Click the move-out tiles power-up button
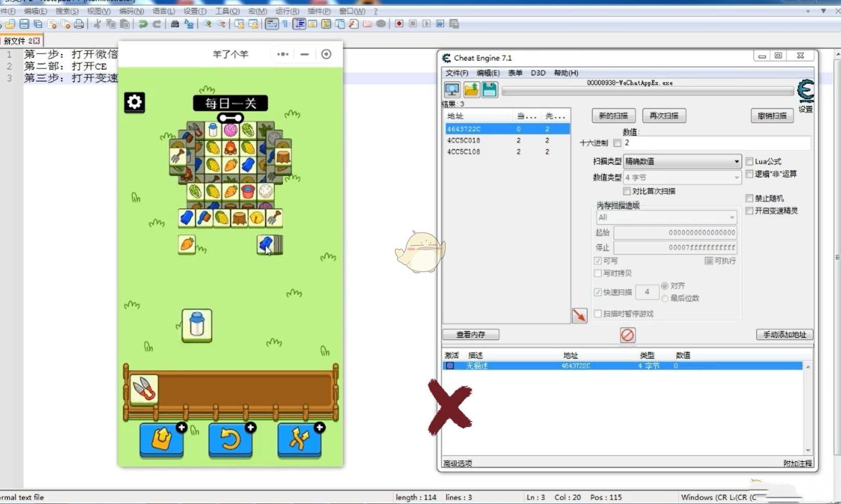This screenshot has height=504, width=841. click(162, 440)
